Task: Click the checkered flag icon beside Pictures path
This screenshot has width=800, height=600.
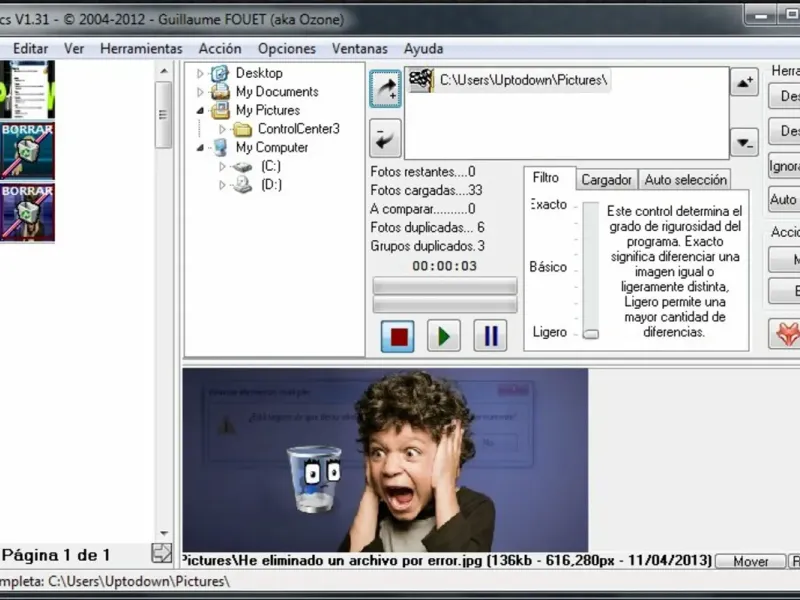Action: pos(421,81)
